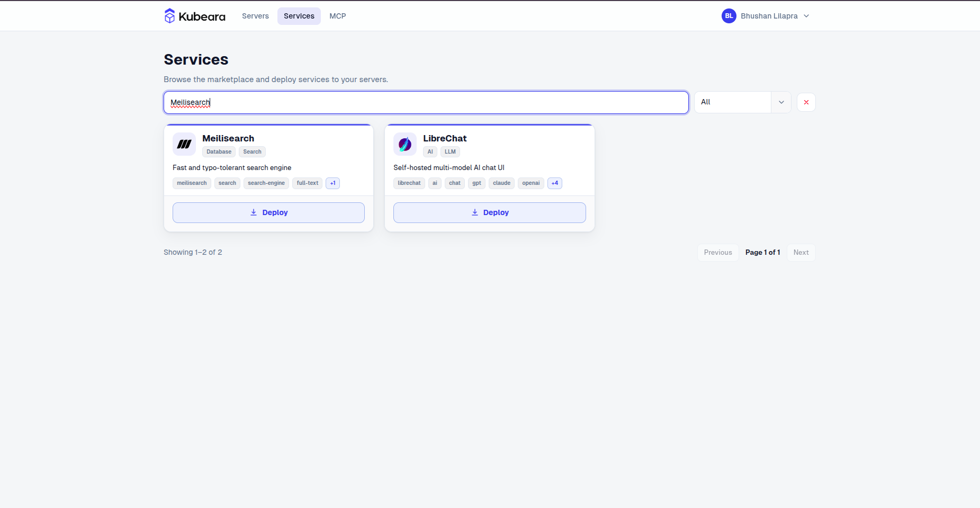
Task: Click the full-text tag chip
Action: click(308, 183)
